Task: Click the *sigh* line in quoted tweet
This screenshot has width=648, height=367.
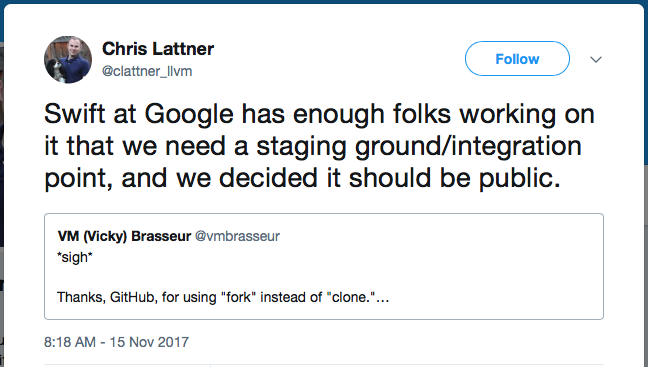Action: click(x=75, y=257)
